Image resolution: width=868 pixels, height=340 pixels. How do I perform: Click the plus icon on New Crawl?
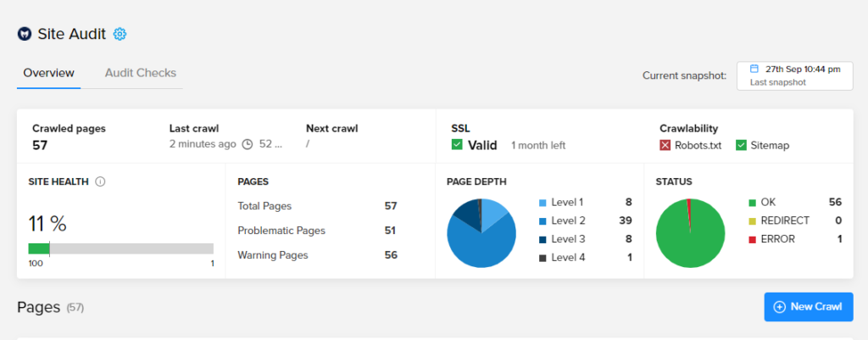tap(780, 307)
